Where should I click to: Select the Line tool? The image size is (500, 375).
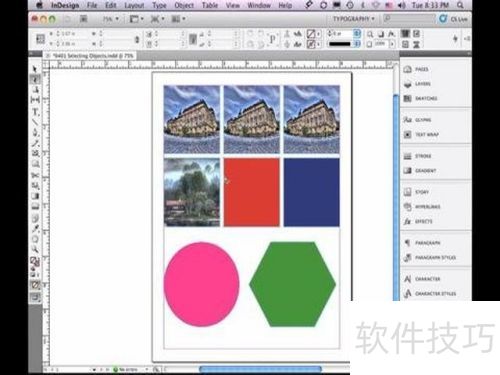coord(35,122)
